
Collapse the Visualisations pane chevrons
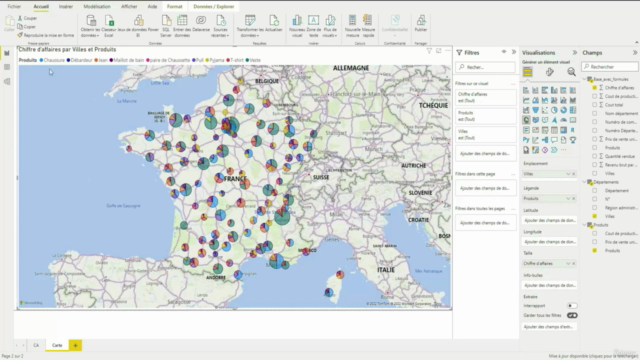pyautogui.click(x=575, y=53)
